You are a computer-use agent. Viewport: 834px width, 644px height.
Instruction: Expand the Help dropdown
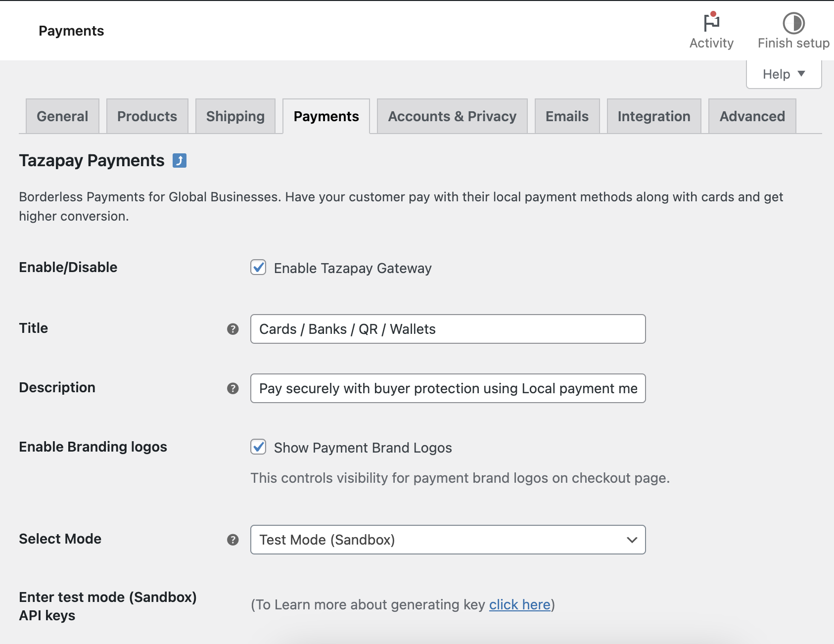click(x=784, y=74)
